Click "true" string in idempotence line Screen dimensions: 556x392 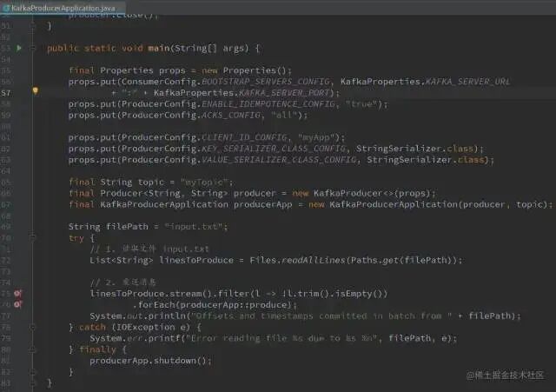point(361,104)
